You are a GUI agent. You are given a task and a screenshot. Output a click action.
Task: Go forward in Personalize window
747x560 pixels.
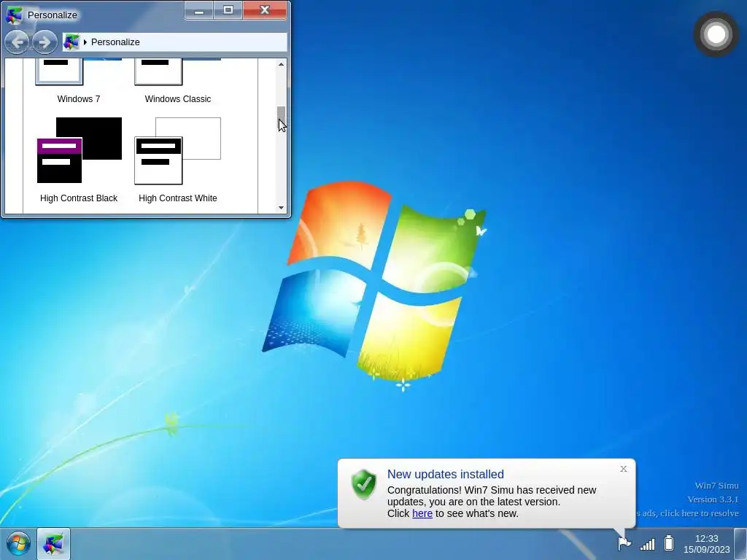pos(44,42)
